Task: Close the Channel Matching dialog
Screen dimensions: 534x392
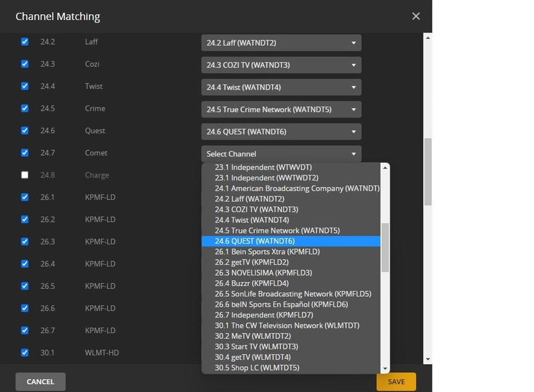Action: pos(416,16)
